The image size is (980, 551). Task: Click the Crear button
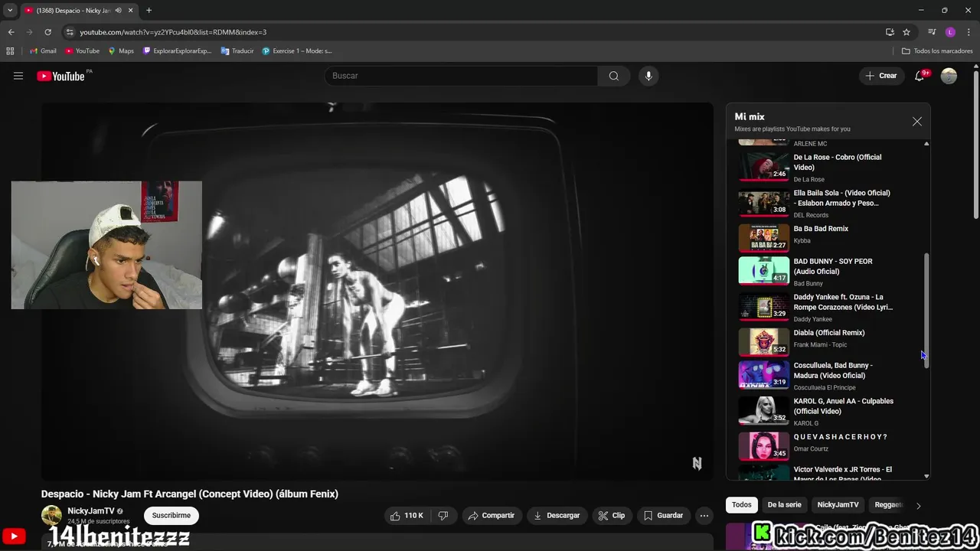881,76
